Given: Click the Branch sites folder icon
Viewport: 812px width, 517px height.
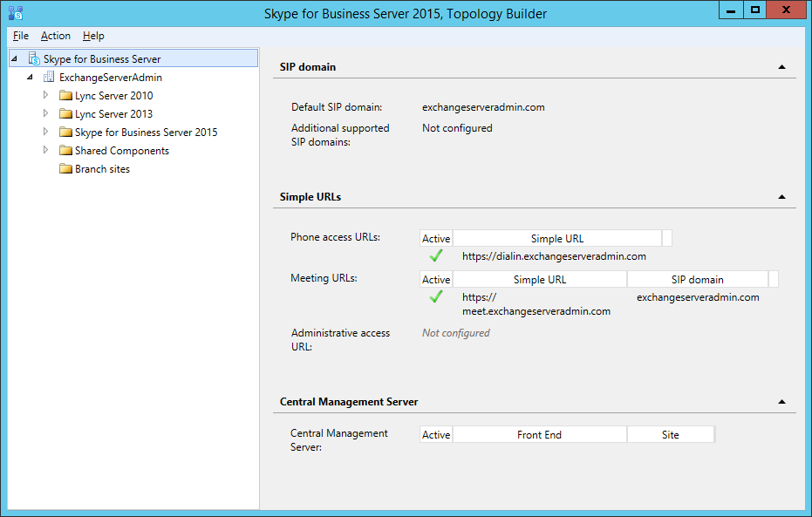Looking at the screenshot, I should point(65,169).
